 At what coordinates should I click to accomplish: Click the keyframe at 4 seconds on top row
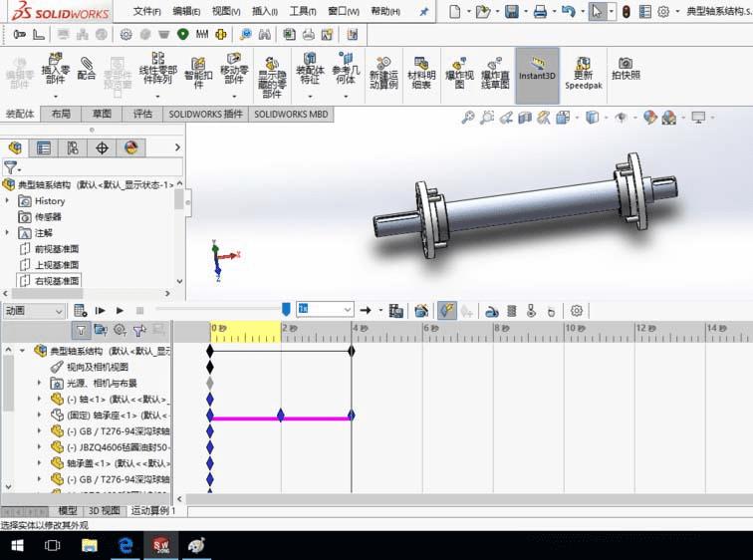(x=352, y=351)
